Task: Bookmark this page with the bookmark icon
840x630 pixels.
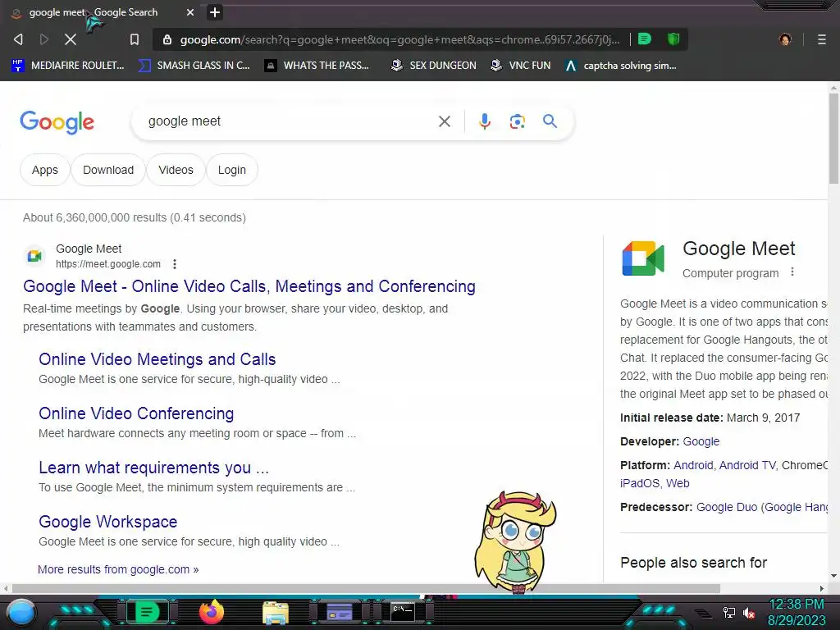Action: point(135,39)
